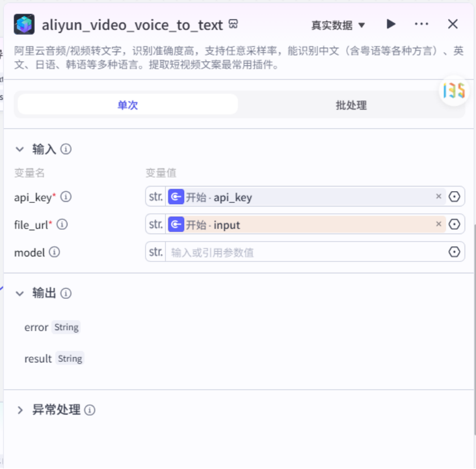Show info tooltip for model parameter
Image resolution: width=476 pixels, height=469 pixels.
(x=54, y=252)
